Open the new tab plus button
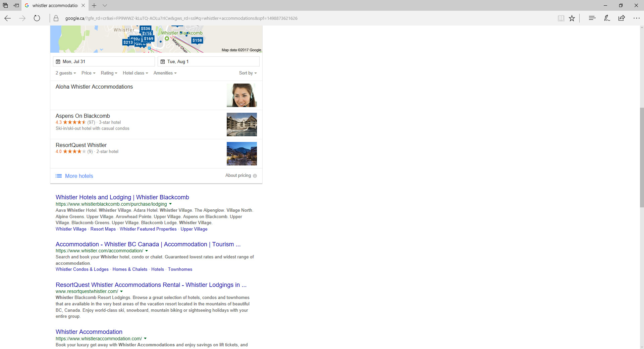This screenshot has height=349, width=644. tap(94, 5)
